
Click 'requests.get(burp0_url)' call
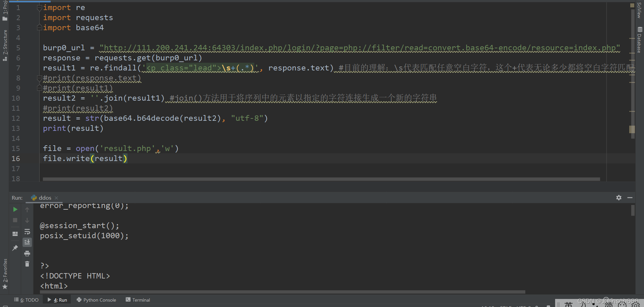click(x=148, y=58)
